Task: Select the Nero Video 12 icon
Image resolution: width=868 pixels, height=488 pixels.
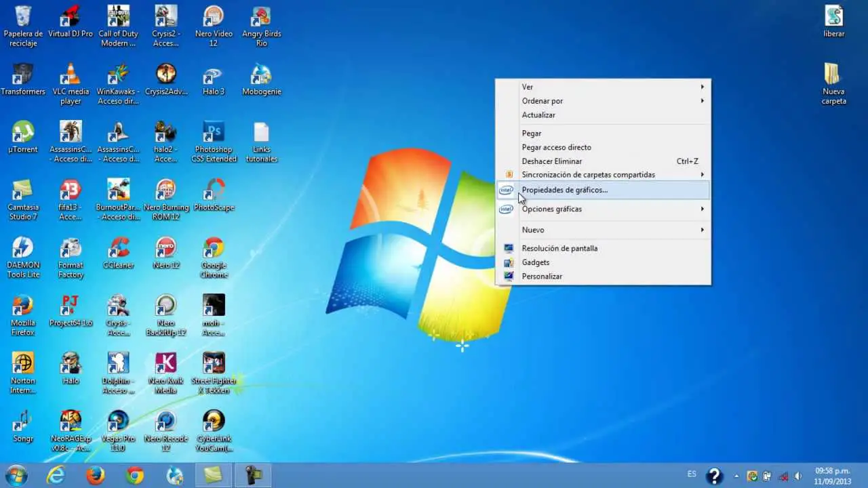Action: (214, 26)
